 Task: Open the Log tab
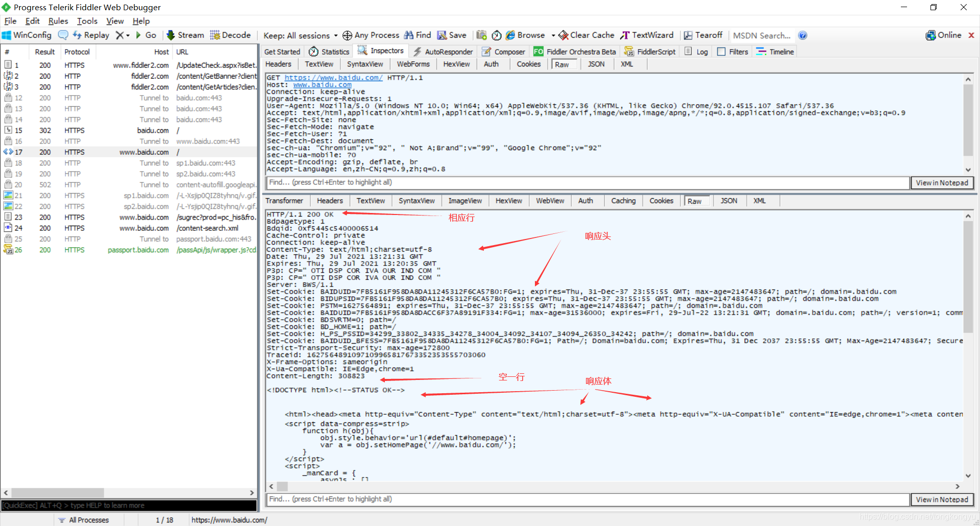696,52
